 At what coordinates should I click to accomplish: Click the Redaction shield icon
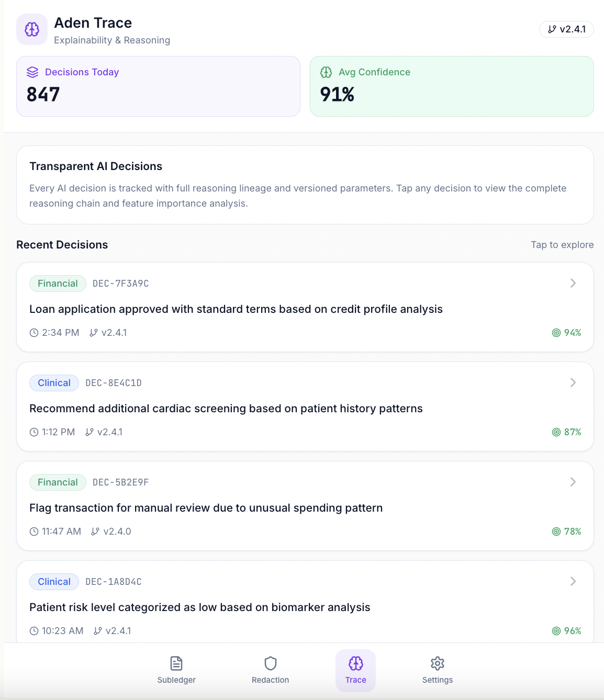[270, 663]
